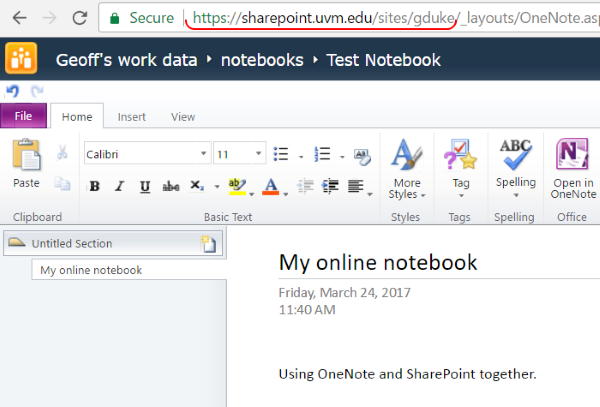The image size is (600, 407).
Task: Click the date Friday, March 24, 2017
Action: tap(344, 293)
